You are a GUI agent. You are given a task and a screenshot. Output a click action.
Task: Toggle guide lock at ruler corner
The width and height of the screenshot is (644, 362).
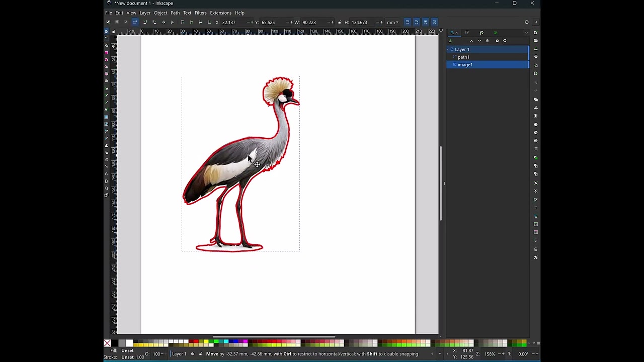tap(114, 31)
